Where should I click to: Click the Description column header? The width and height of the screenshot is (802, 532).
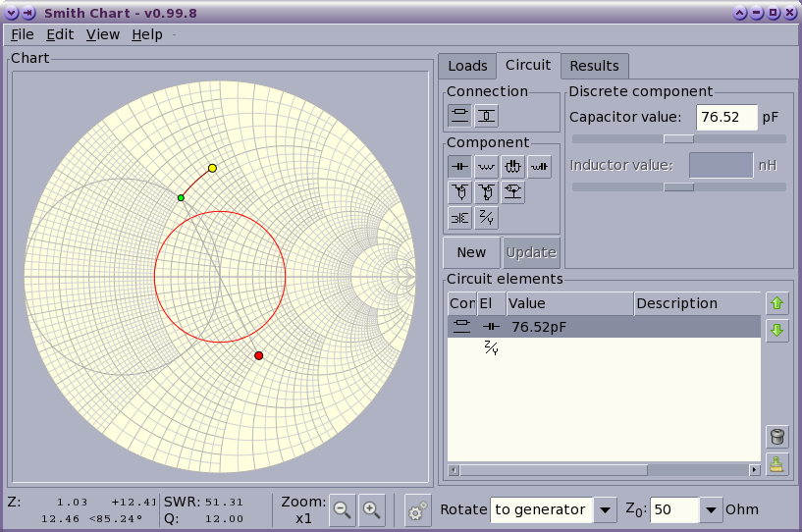[x=697, y=303]
